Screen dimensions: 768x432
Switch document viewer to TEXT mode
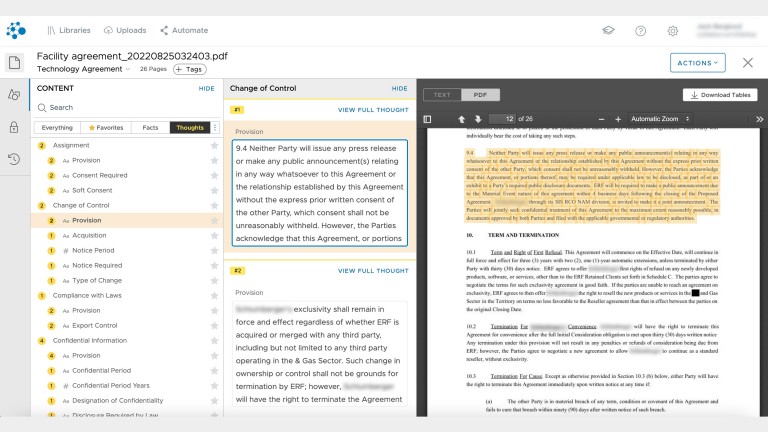pos(442,95)
